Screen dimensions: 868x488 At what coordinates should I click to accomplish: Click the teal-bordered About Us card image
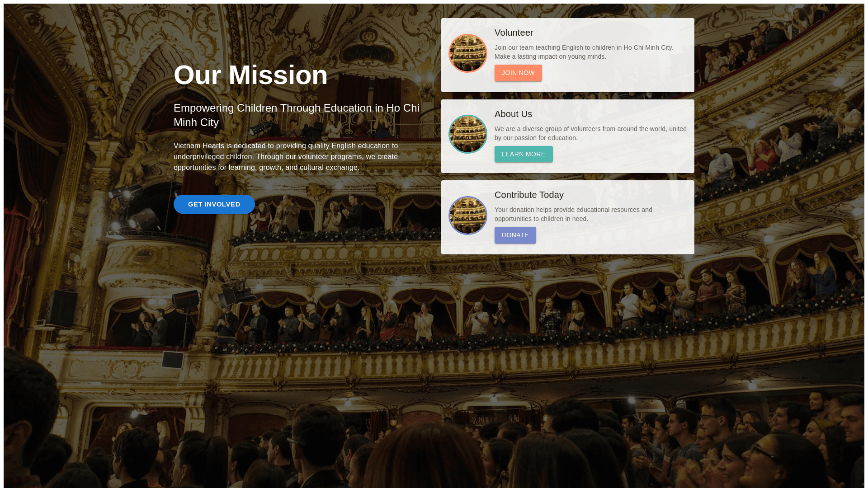[x=468, y=134]
